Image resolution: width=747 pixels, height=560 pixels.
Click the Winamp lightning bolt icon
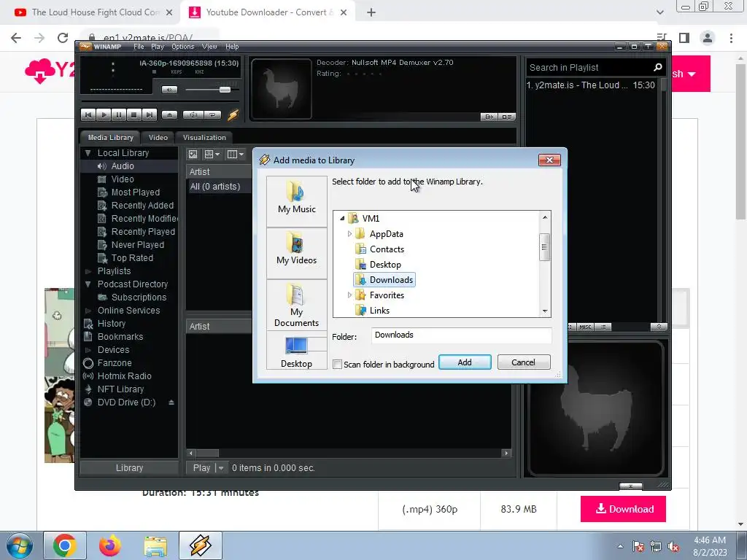tap(233, 114)
